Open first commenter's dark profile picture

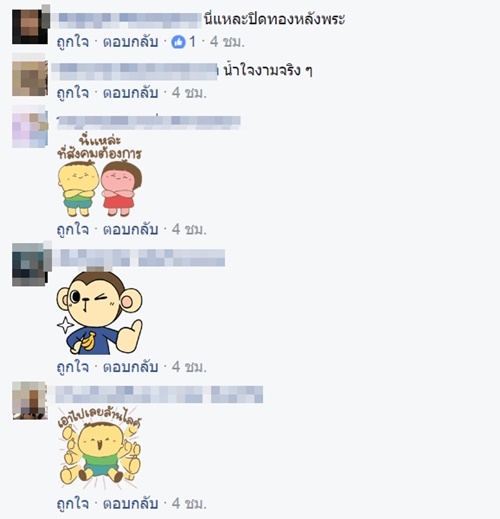coord(30,27)
